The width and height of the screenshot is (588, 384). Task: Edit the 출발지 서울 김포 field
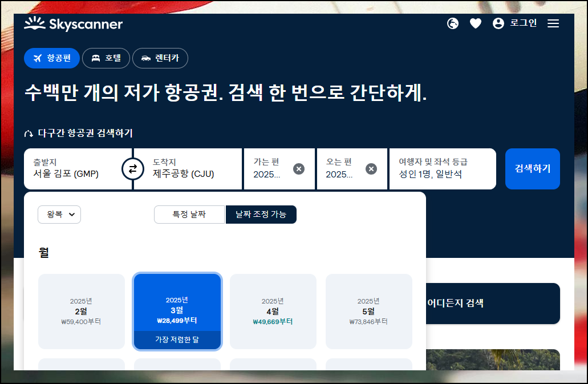point(78,169)
